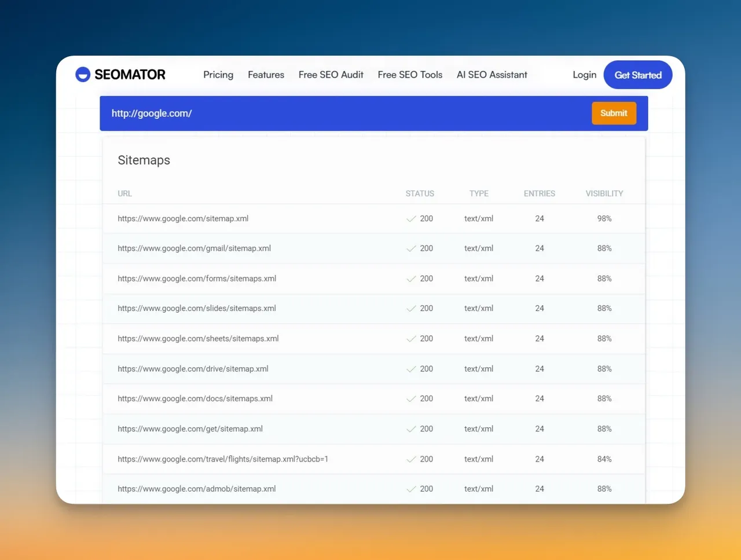This screenshot has width=741, height=560.
Task: Click the 200 status in the gmail row
Action: coord(427,248)
